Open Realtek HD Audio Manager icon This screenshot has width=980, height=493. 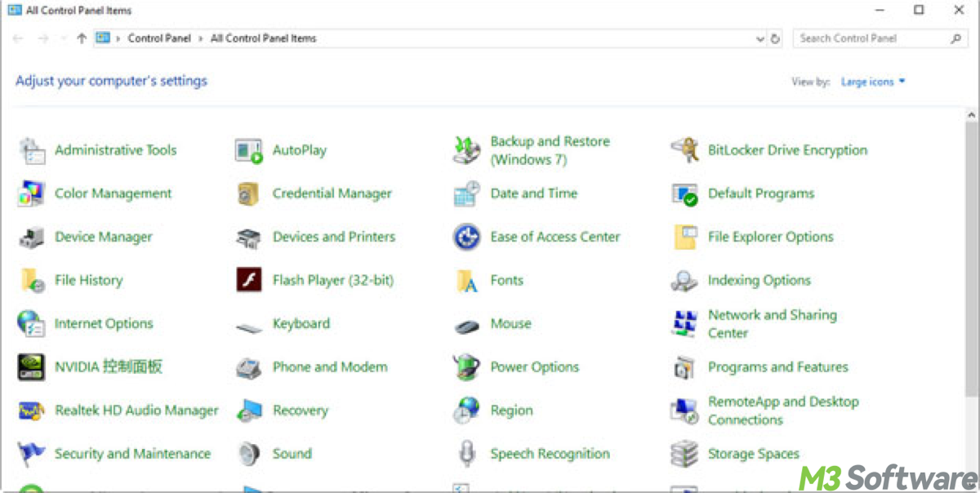click(x=31, y=410)
